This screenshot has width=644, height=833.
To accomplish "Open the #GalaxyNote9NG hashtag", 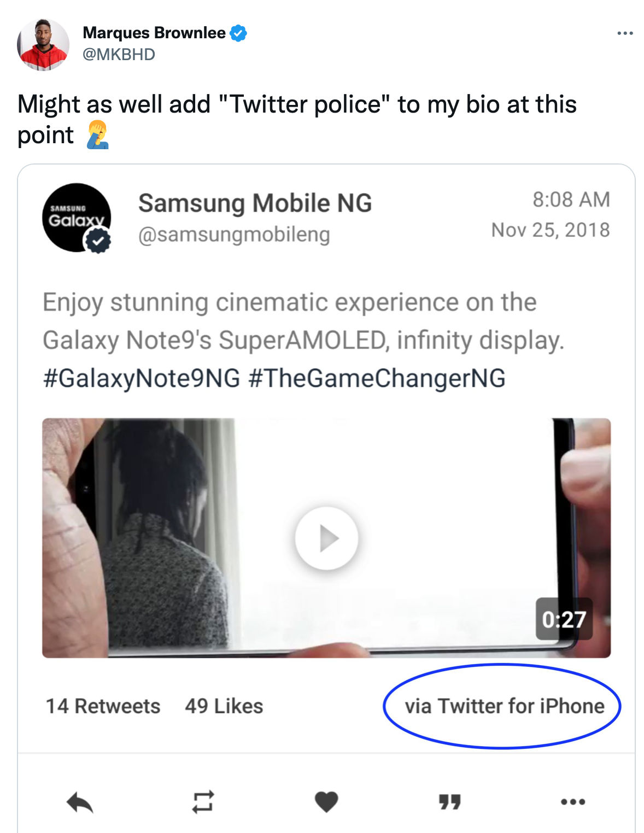I will tap(142, 378).
